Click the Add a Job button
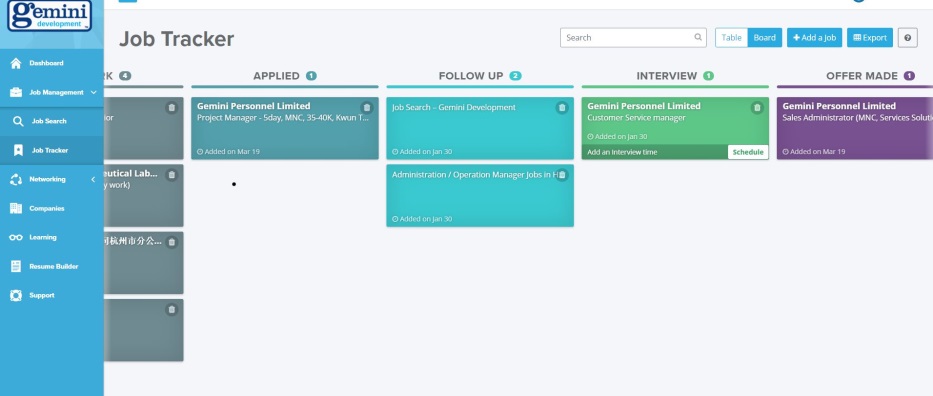The width and height of the screenshot is (933, 396). pos(814,37)
